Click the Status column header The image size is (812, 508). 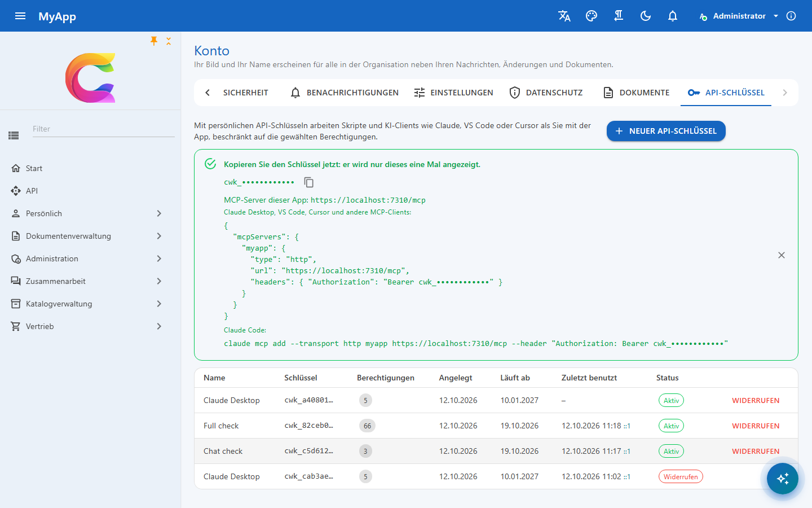(667, 378)
